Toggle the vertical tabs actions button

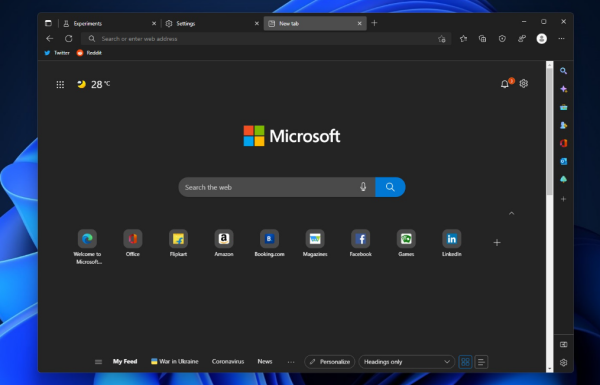point(48,23)
